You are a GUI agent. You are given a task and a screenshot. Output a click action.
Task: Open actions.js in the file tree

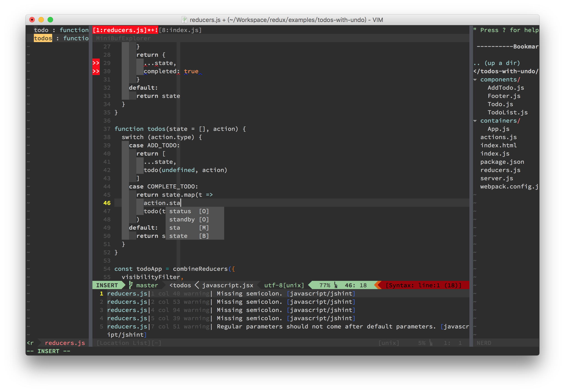coord(498,137)
